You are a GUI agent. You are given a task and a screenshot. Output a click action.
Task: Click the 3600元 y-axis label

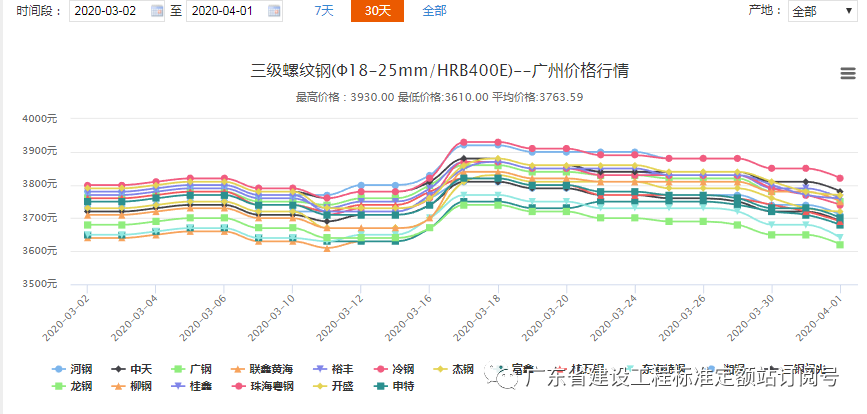click(x=39, y=251)
